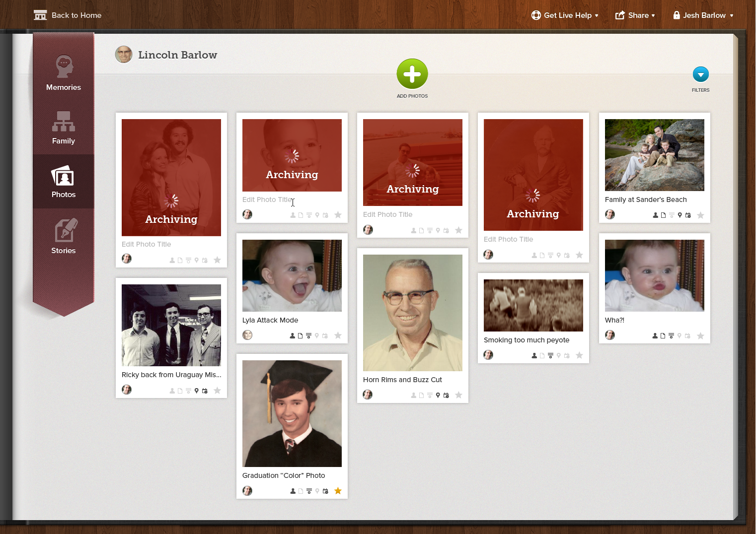Screen dimensions: 756x534
Task: Click comments list icon on Lyla Attack Mode
Action: (x=308, y=336)
